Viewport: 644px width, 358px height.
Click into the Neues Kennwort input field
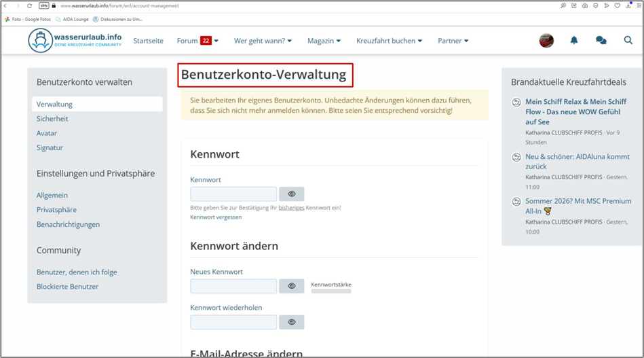(233, 286)
